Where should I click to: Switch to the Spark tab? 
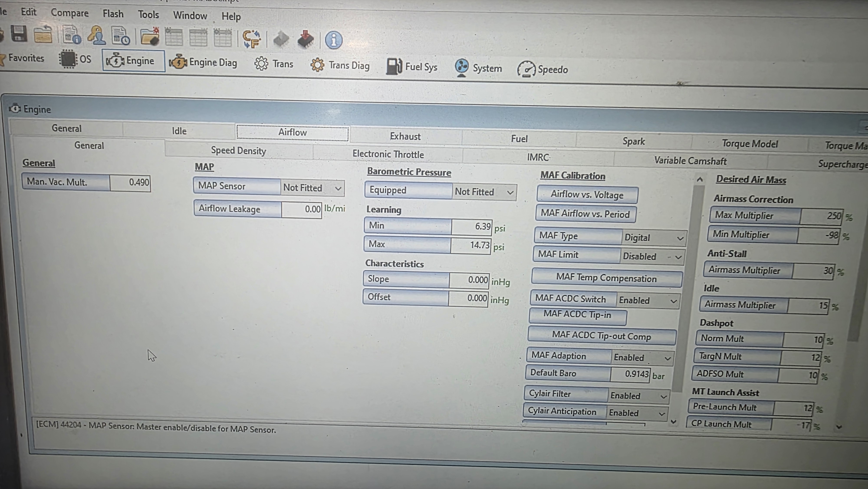coord(633,141)
